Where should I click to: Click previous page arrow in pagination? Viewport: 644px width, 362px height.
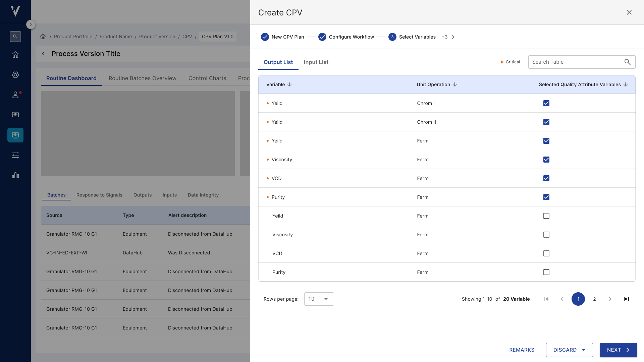pos(562,299)
